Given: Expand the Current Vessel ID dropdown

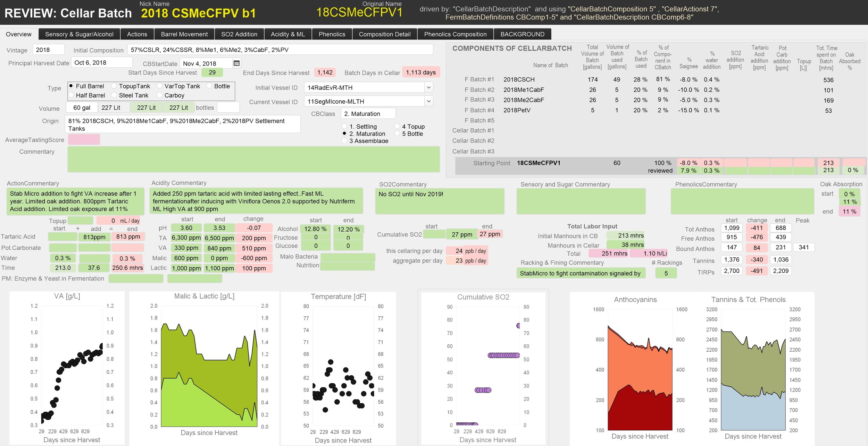Looking at the screenshot, I should point(429,101).
